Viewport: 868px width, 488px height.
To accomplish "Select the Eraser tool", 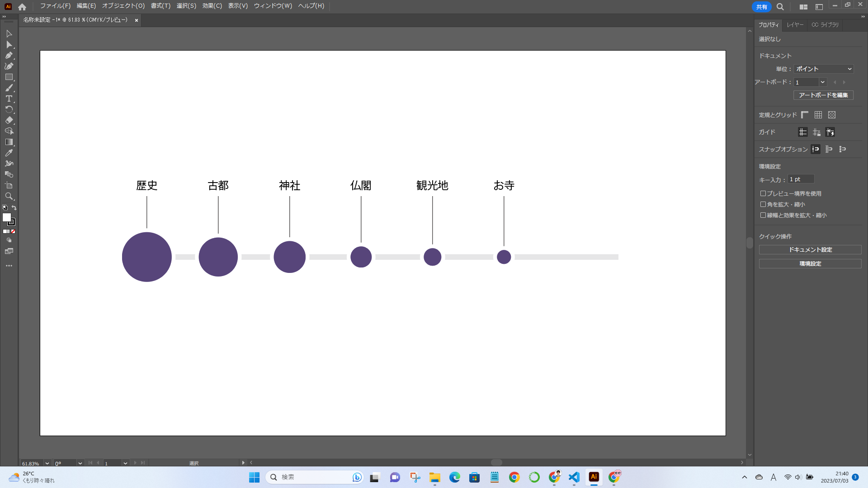I will tap(9, 120).
